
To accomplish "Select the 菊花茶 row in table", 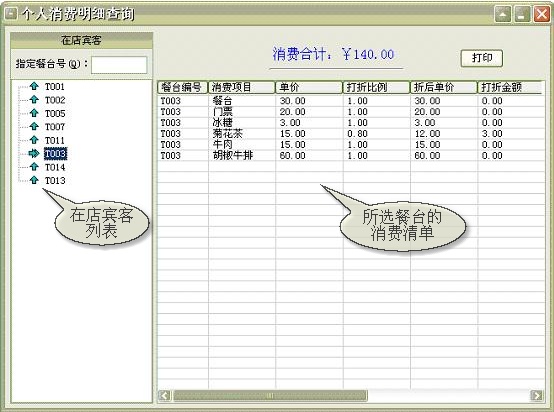I will coord(350,134).
